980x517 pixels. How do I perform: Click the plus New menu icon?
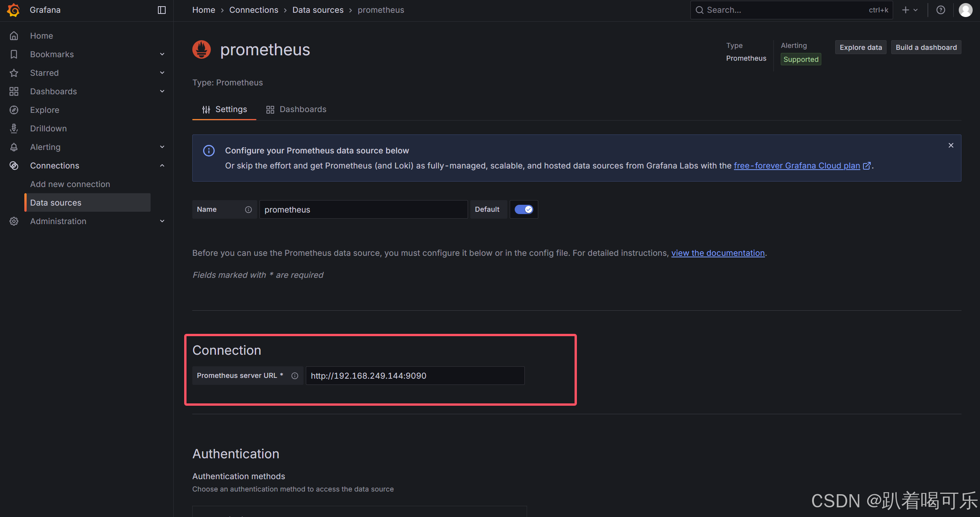(x=905, y=10)
